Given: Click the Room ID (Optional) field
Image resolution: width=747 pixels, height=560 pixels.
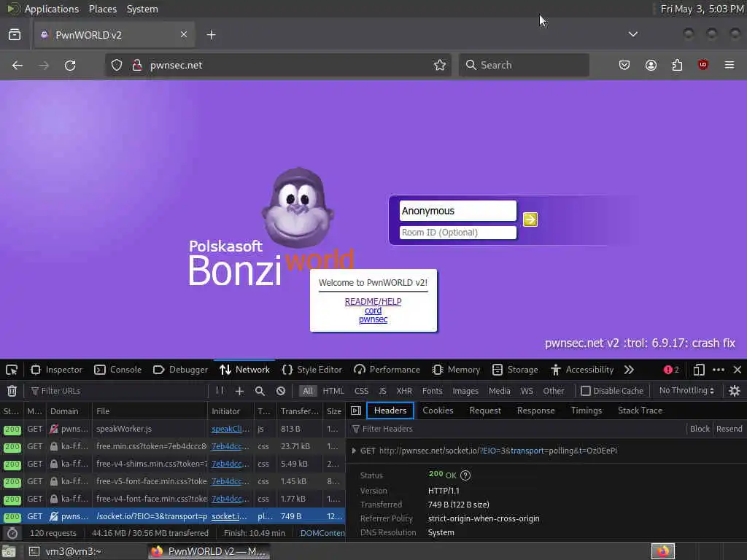Looking at the screenshot, I should click(458, 233).
